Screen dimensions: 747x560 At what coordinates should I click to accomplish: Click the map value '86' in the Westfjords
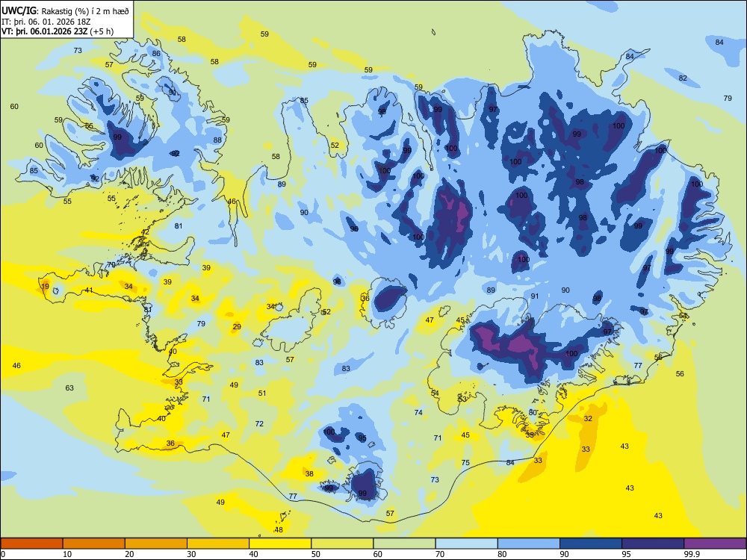click(x=156, y=53)
